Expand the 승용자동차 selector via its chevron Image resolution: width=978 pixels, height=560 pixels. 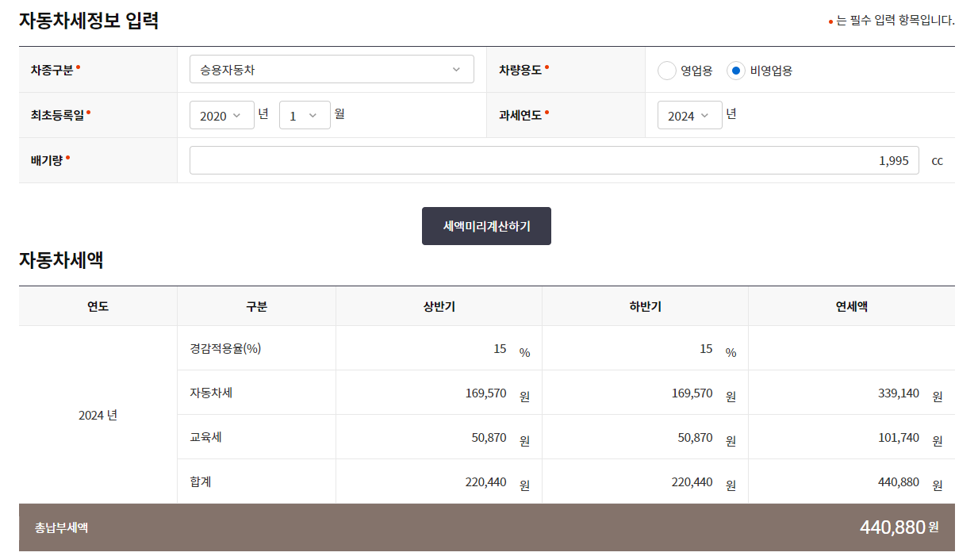[x=458, y=69]
